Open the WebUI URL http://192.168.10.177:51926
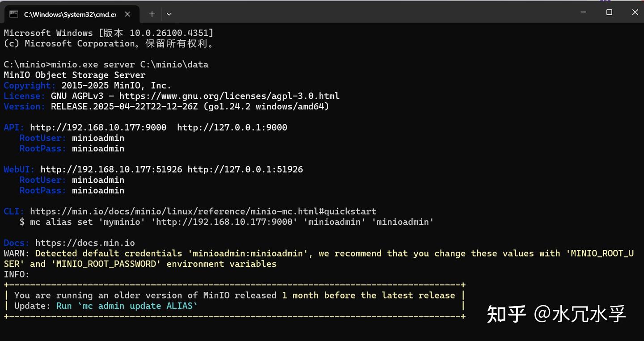This screenshot has width=644, height=341. pyautogui.click(x=111, y=169)
